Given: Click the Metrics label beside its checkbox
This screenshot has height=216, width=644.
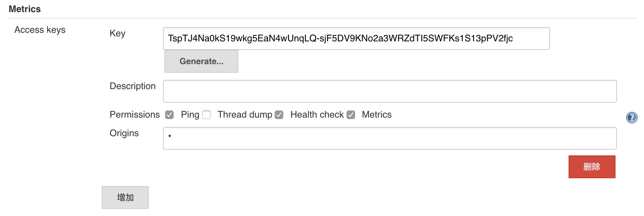Looking at the screenshot, I should tap(376, 114).
